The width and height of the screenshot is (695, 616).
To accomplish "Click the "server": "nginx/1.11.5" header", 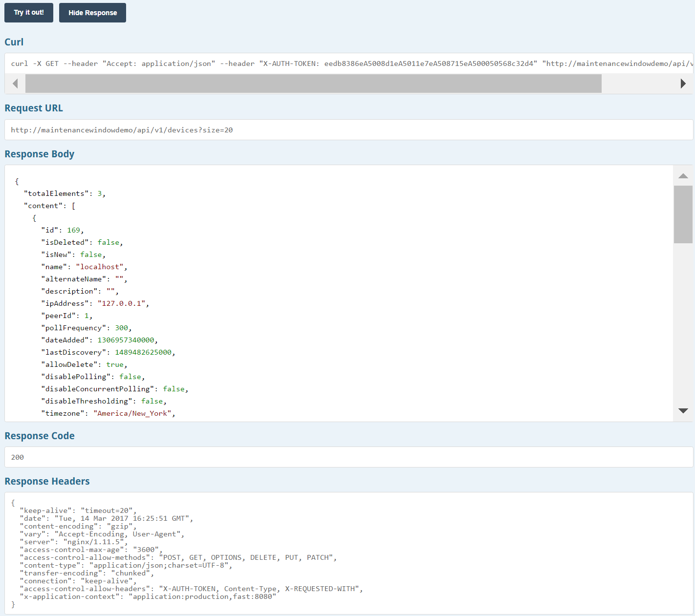I will [74, 542].
